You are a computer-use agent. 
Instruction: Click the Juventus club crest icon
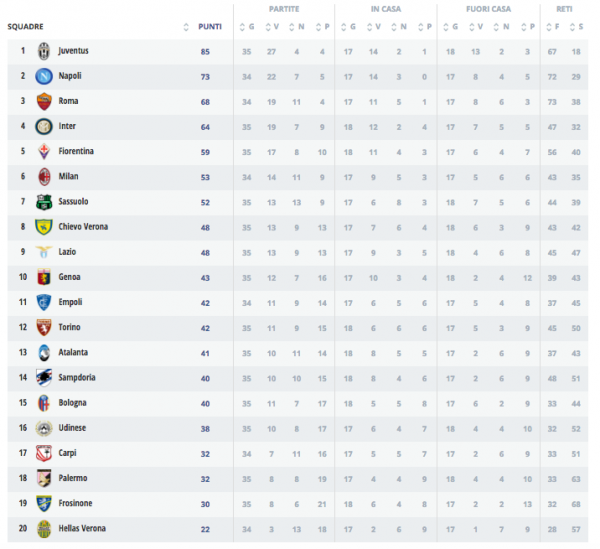[x=44, y=51]
